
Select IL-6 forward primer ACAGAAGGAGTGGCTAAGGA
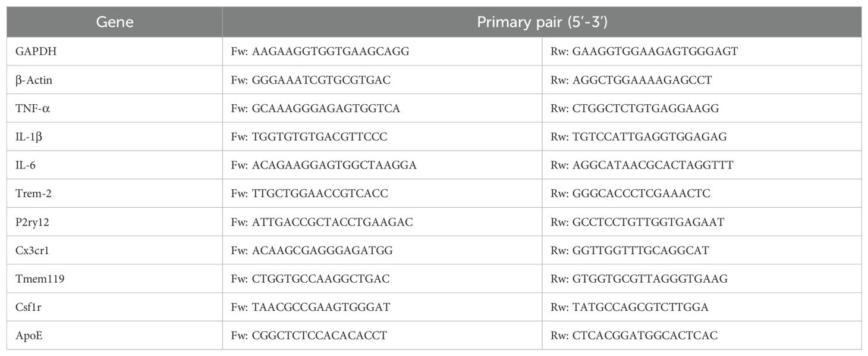click(334, 165)
